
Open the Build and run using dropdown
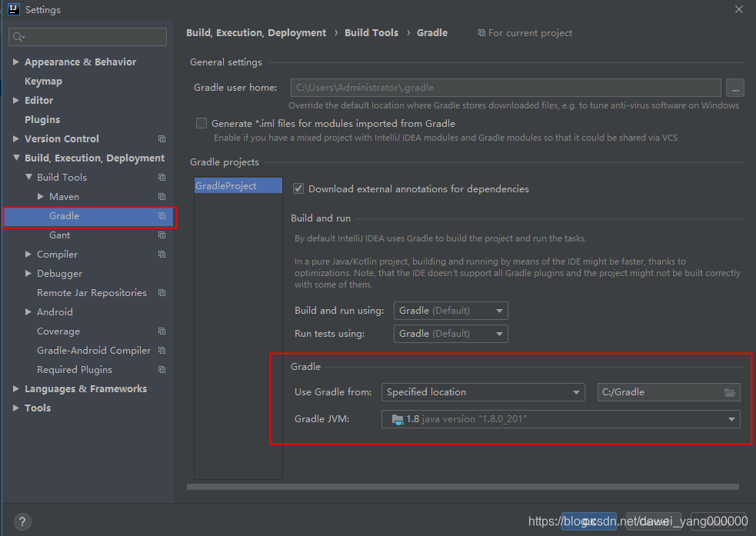tap(451, 311)
